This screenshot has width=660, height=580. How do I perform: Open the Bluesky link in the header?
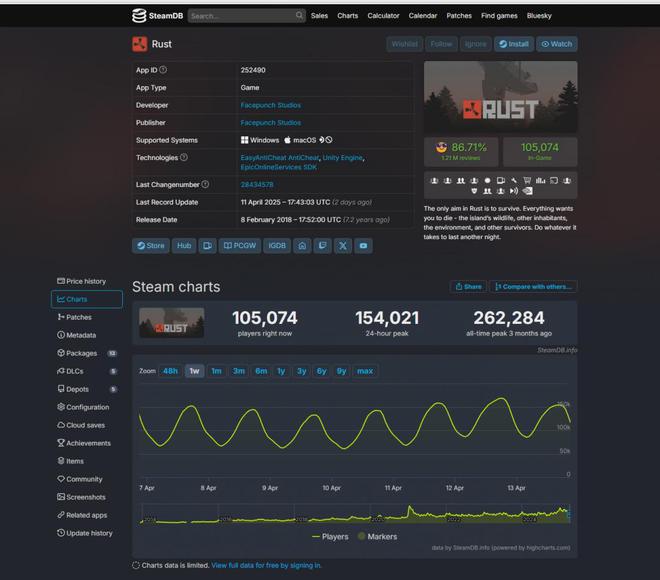click(x=539, y=16)
